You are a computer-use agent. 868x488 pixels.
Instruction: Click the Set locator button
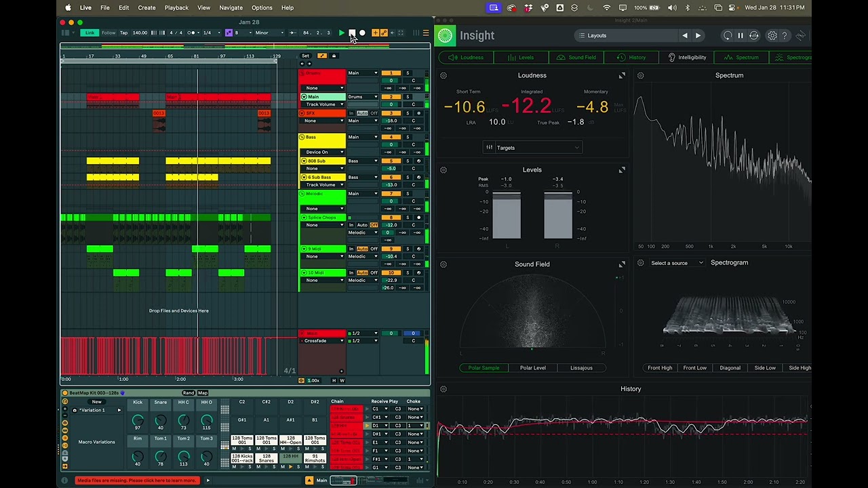coord(305,56)
